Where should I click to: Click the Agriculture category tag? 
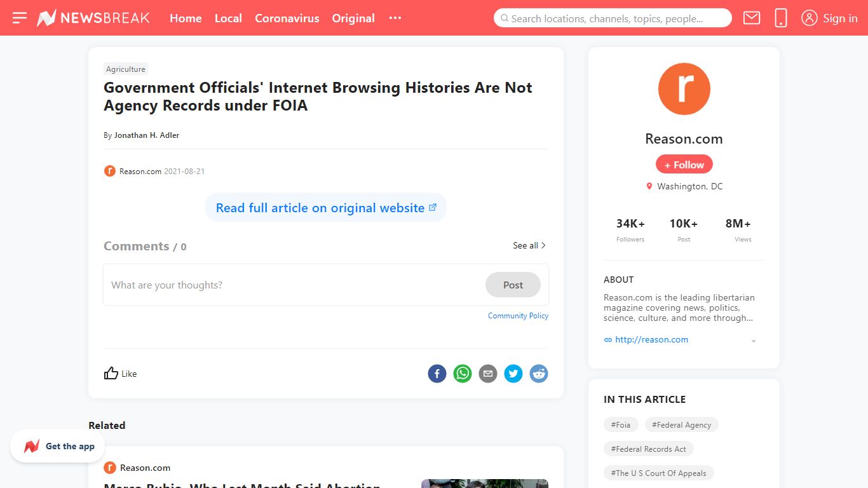[126, 69]
